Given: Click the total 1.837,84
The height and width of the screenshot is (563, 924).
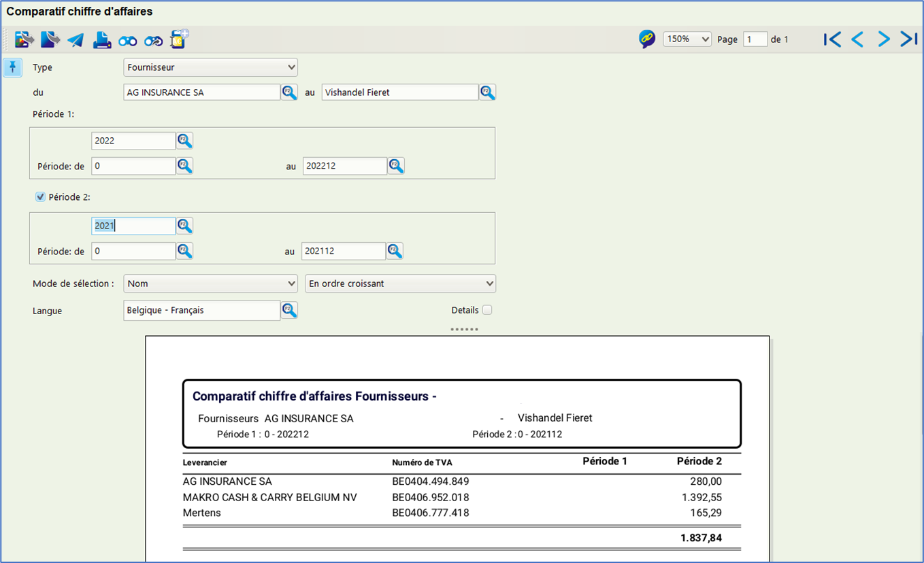Looking at the screenshot, I should coord(702,538).
